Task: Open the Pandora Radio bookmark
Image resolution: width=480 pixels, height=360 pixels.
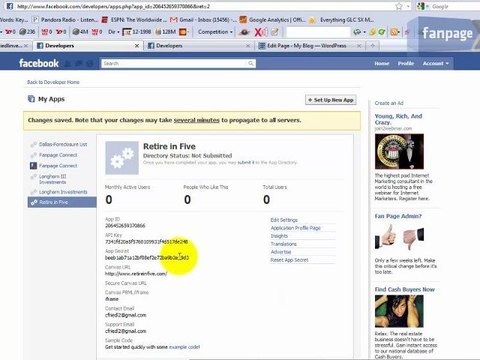Action: 65,20
